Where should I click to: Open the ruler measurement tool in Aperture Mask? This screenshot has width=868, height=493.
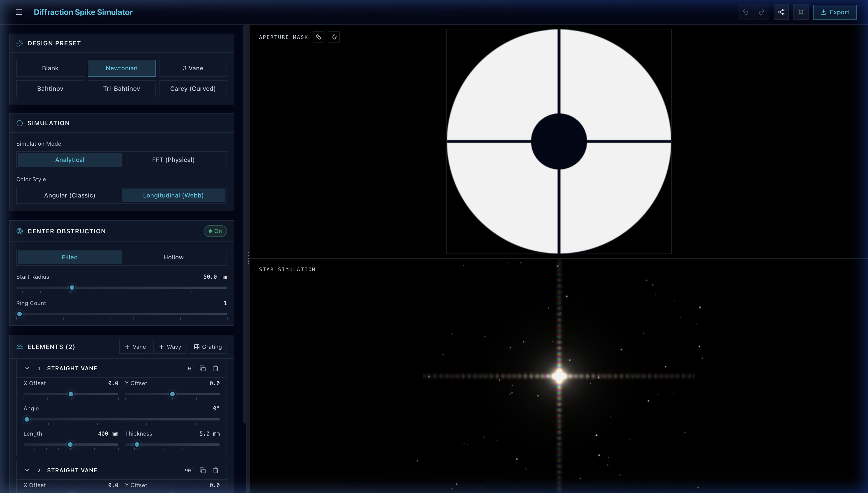tap(318, 37)
